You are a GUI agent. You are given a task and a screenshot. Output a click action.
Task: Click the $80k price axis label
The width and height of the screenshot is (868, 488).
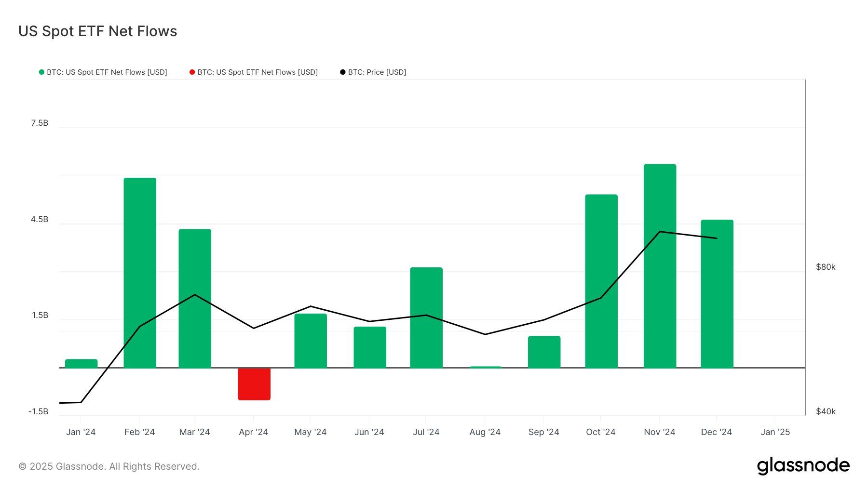(826, 266)
